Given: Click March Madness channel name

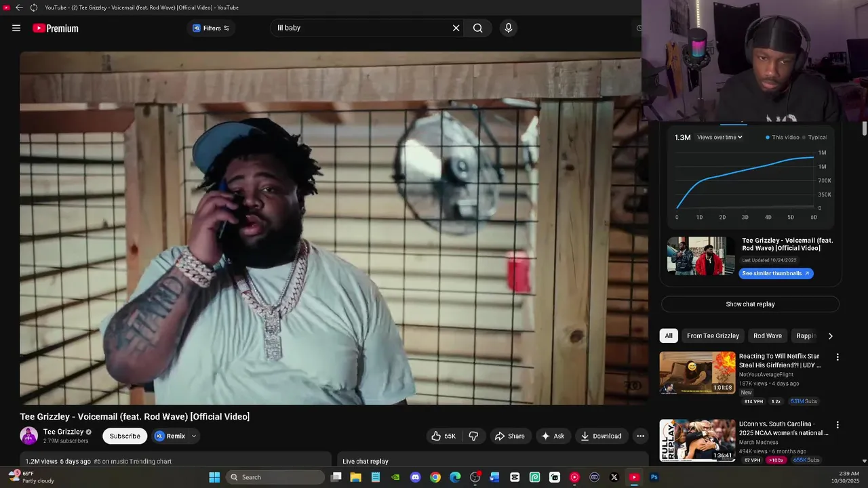Looking at the screenshot, I should [x=759, y=442].
